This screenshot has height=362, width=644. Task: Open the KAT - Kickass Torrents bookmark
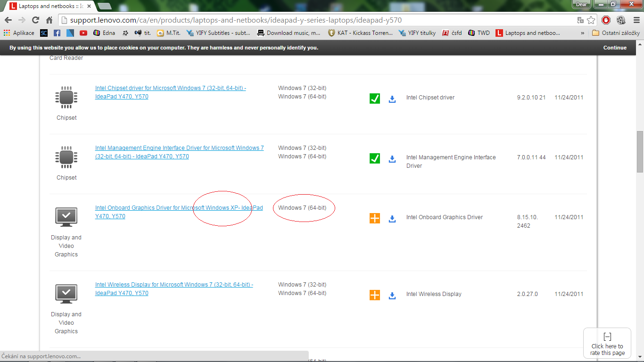[x=360, y=33]
